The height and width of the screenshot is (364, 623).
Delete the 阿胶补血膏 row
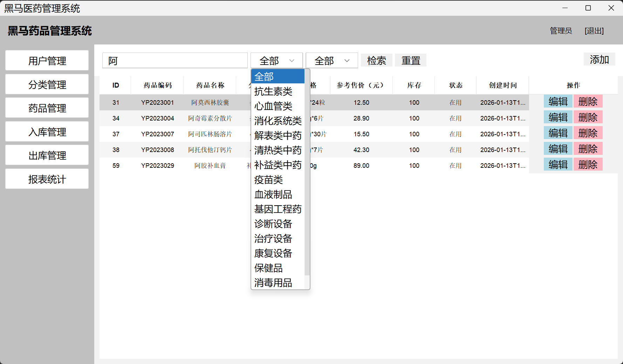tap(588, 165)
